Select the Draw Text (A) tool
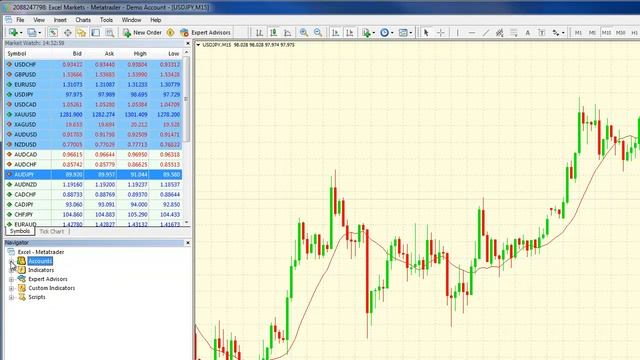The width and height of the screenshot is (640, 360). [527, 32]
